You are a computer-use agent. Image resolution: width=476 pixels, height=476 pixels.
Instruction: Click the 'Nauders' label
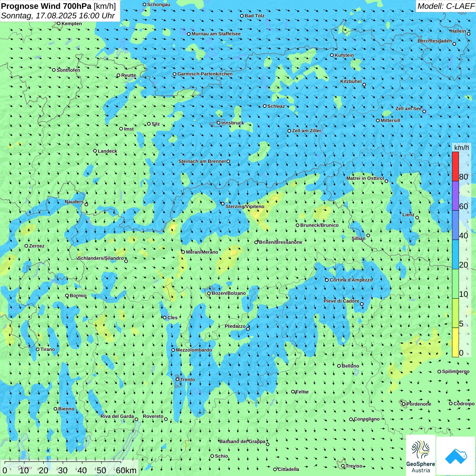[x=74, y=202]
